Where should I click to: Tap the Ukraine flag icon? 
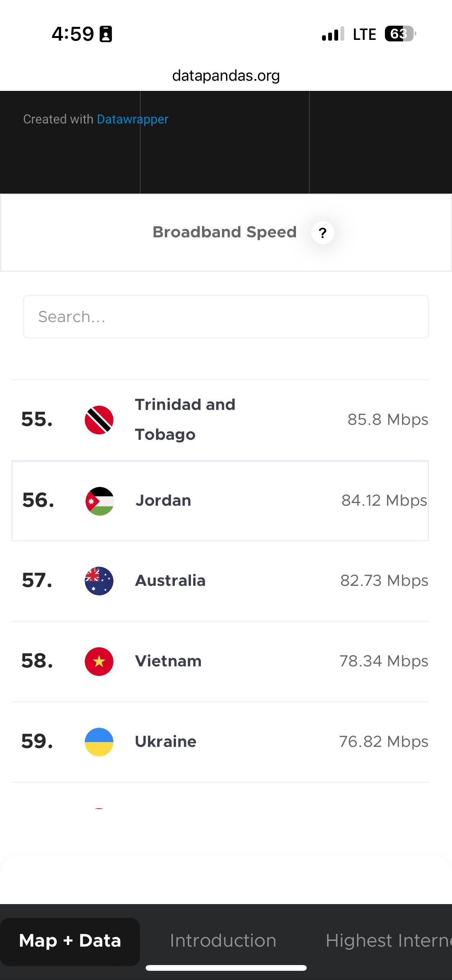click(x=99, y=742)
